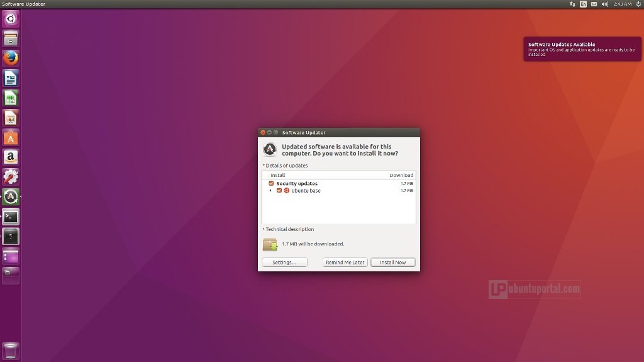The height and width of the screenshot is (362, 644).
Task: Open LibreOffice Calc spreadsheet icon
Action: pyautogui.click(x=11, y=98)
